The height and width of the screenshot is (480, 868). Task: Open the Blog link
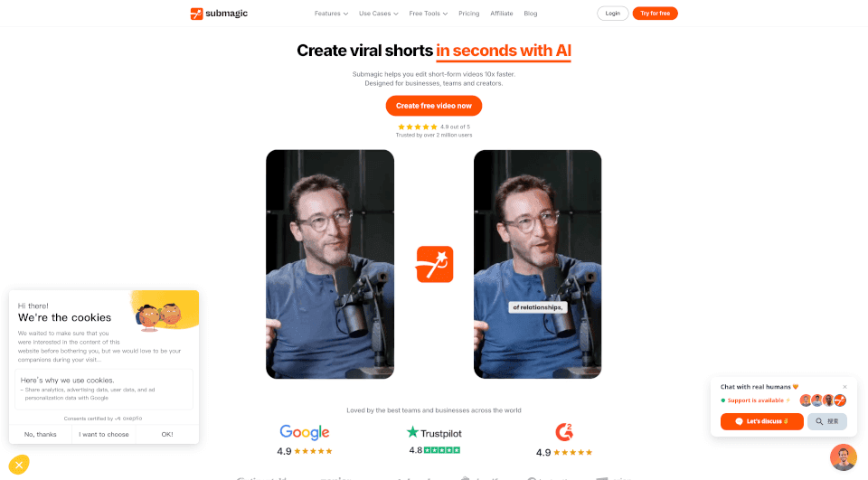[531, 14]
